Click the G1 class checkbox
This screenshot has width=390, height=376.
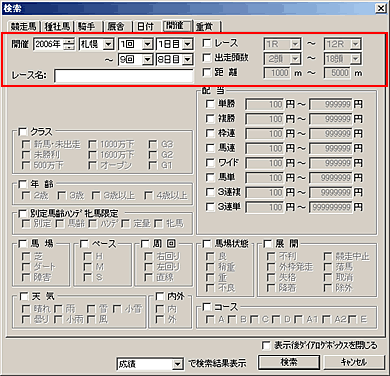pyautogui.click(x=153, y=165)
